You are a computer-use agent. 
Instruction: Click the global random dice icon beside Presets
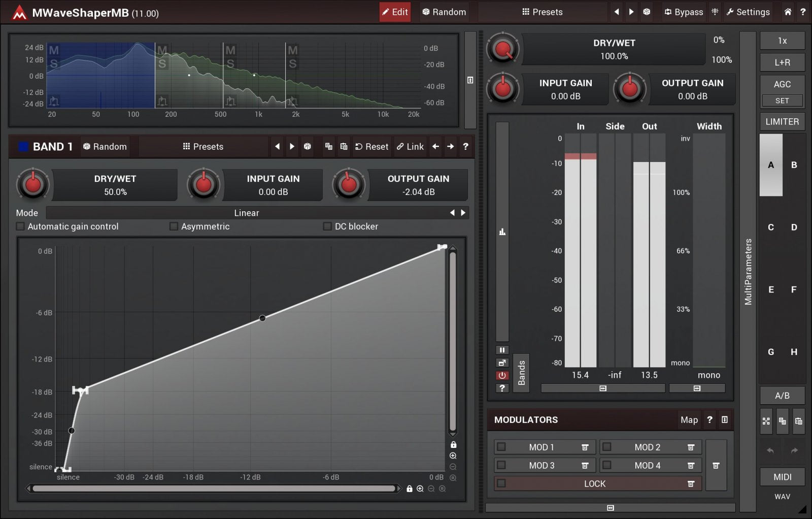point(647,12)
